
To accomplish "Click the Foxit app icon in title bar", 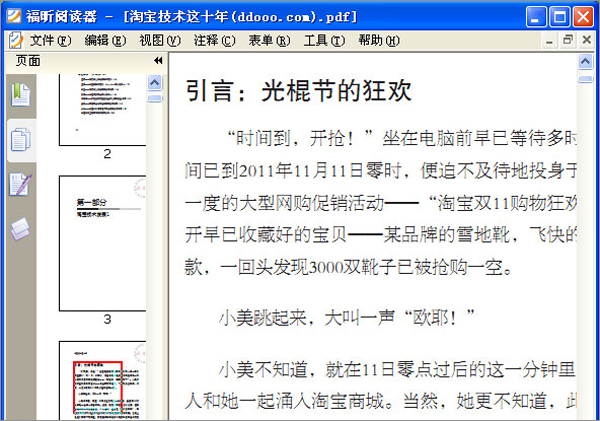I will point(14,16).
